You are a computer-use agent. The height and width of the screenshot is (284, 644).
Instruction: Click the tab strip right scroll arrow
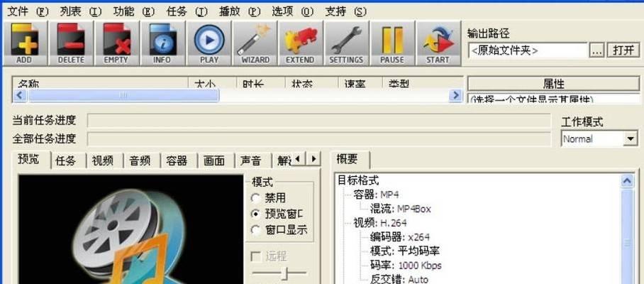(313, 158)
